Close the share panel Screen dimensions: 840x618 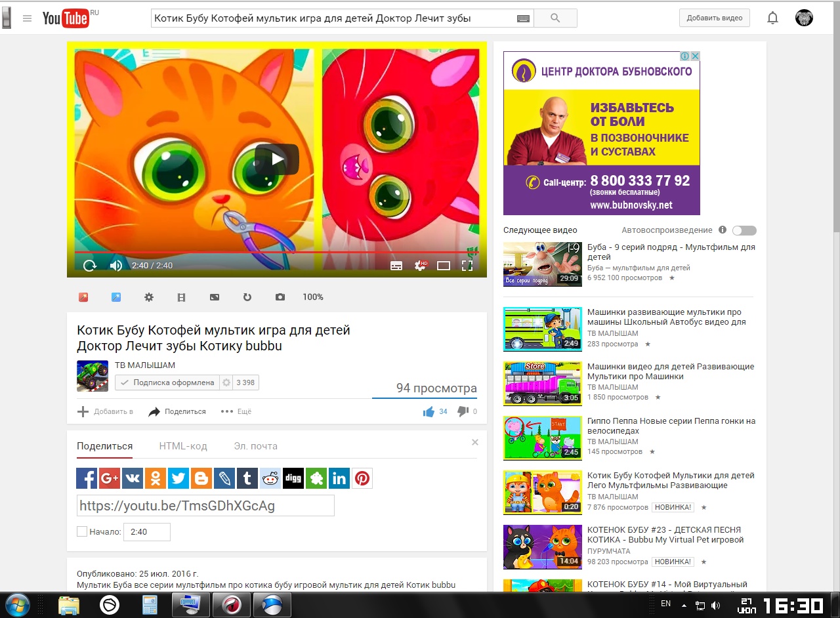pos(475,442)
